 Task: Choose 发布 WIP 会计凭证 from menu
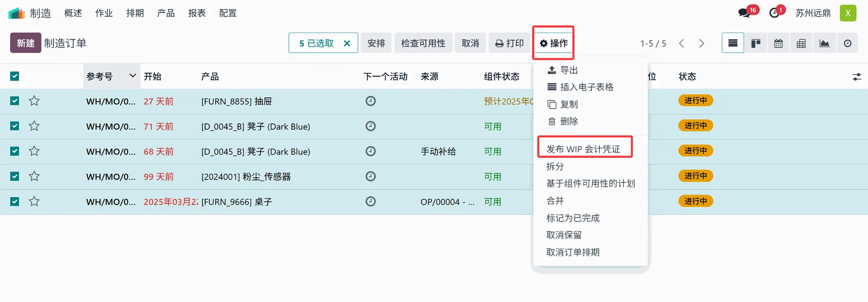pyautogui.click(x=583, y=149)
